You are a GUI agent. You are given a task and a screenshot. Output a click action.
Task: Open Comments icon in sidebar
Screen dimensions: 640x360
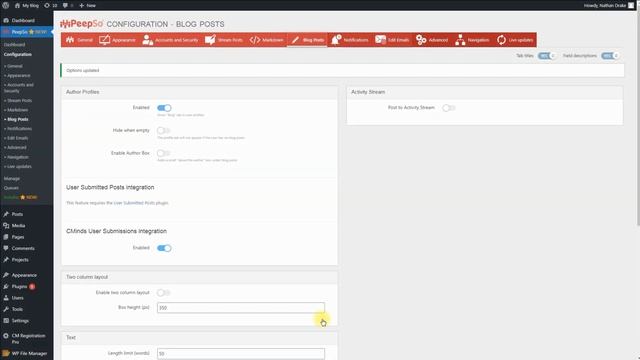click(x=6, y=248)
